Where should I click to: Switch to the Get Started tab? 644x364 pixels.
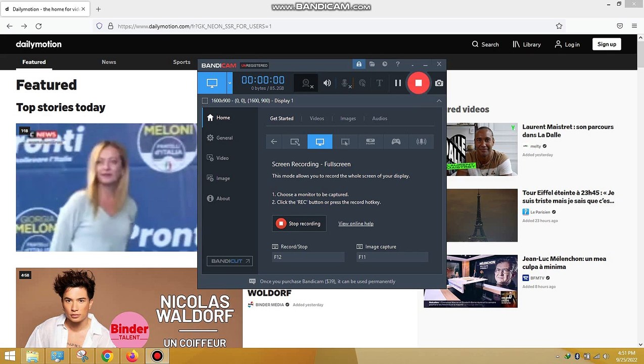tap(282, 118)
